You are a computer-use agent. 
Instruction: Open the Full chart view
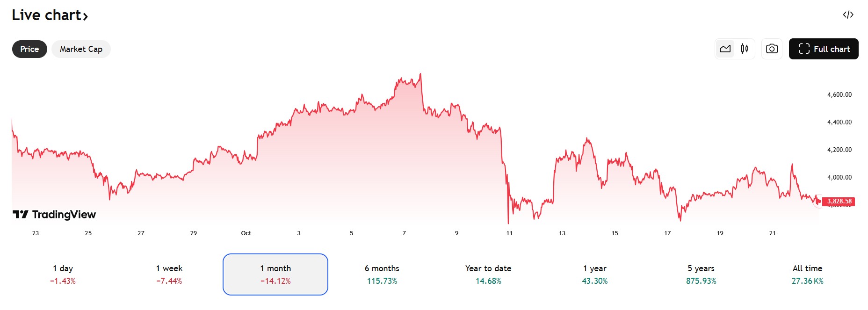(x=823, y=49)
